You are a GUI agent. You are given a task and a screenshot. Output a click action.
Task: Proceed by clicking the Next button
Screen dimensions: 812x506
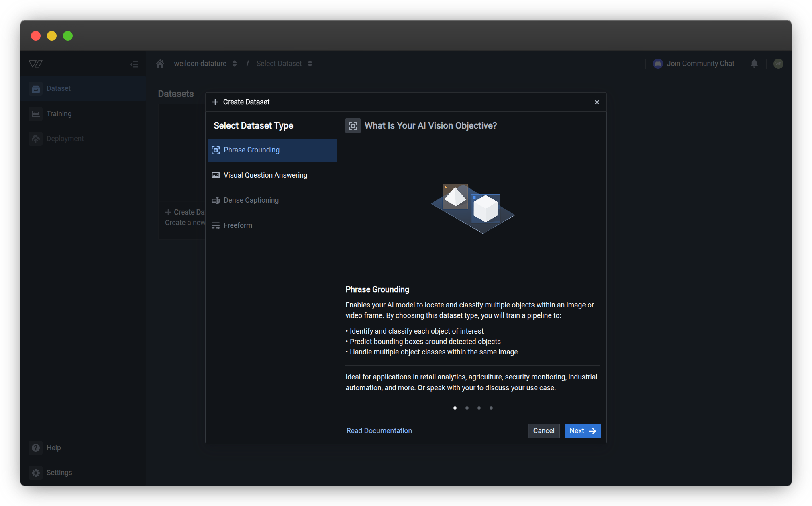click(x=582, y=430)
